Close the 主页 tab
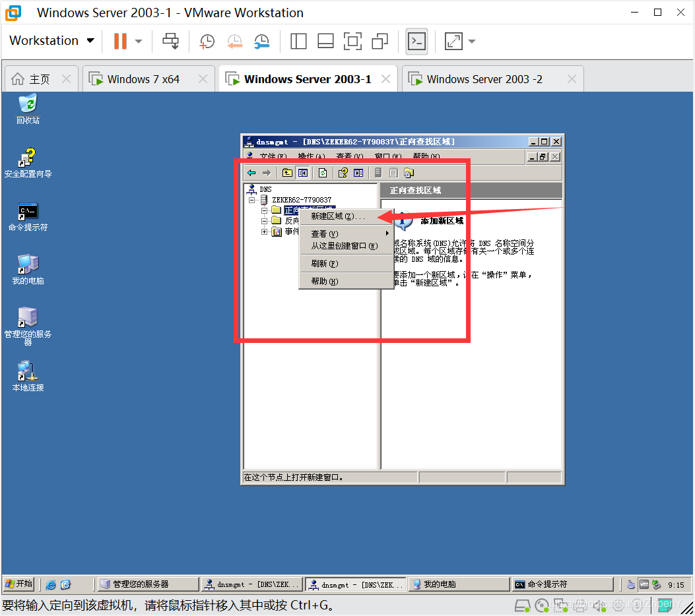This screenshot has width=695, height=616. click(x=66, y=79)
